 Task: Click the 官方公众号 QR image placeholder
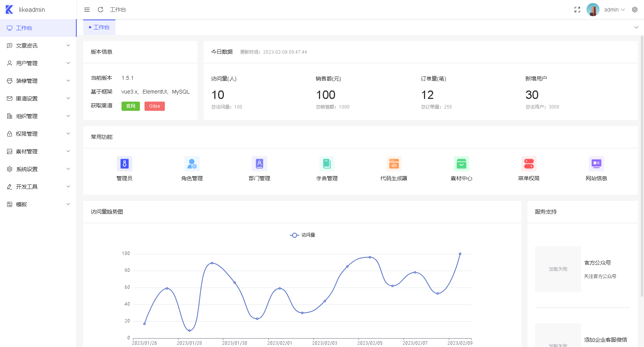[x=558, y=269]
